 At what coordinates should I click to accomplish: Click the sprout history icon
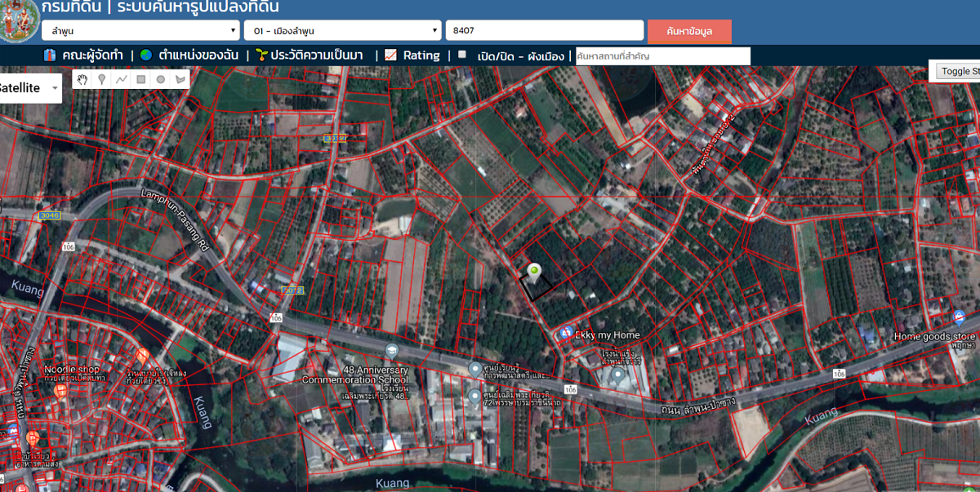[261, 55]
